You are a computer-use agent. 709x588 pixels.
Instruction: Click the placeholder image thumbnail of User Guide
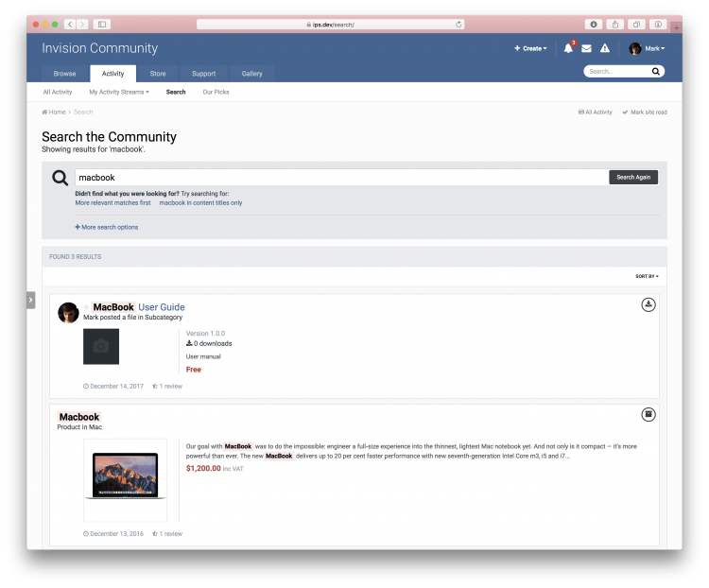101,347
